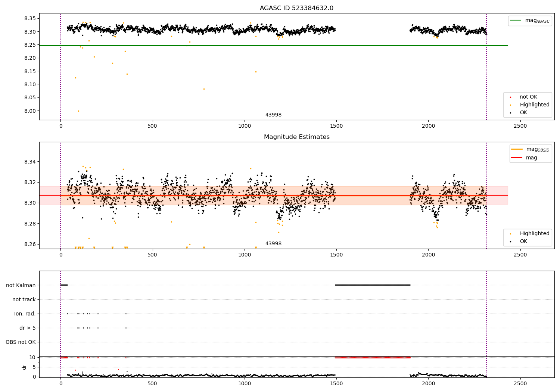Click the 2500 x-tick under the top plot
The width and height of the screenshot is (560, 392).
coord(520,126)
